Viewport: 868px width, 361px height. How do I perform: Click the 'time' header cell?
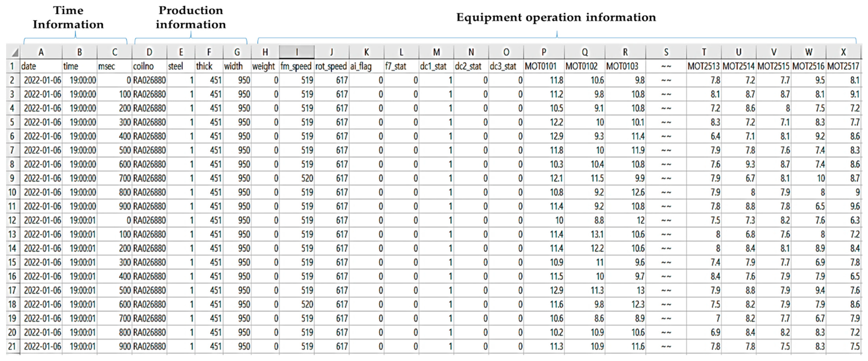(x=80, y=66)
